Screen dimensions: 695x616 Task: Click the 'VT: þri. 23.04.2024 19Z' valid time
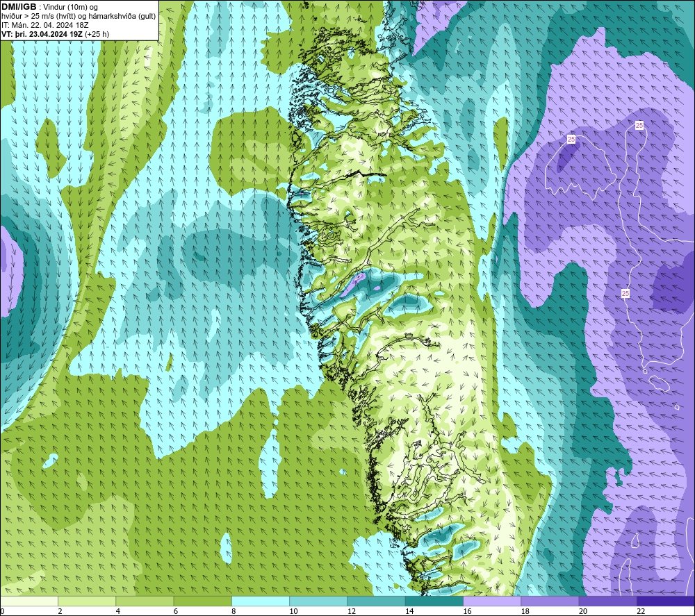[42, 34]
